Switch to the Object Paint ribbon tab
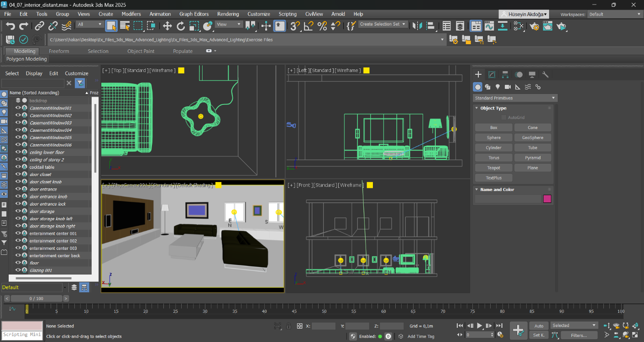 [x=141, y=51]
